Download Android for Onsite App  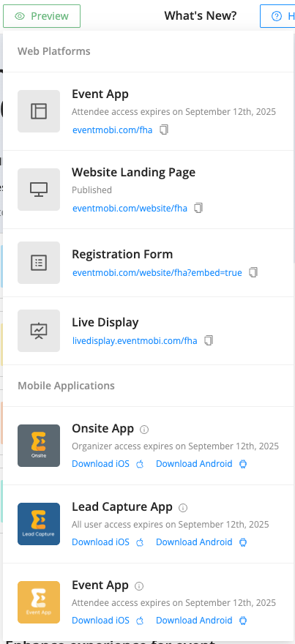click(x=194, y=464)
